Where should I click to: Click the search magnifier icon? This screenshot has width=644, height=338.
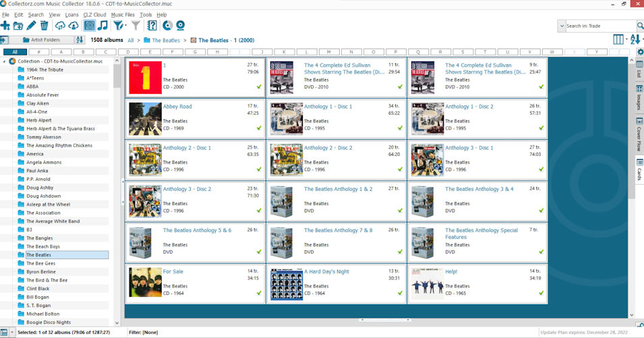[640, 26]
